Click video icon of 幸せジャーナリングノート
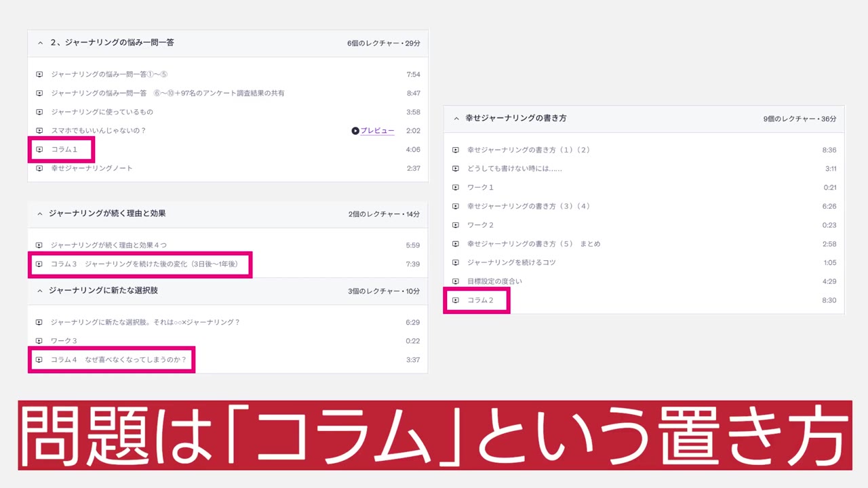868x488 pixels. pyautogui.click(x=39, y=168)
